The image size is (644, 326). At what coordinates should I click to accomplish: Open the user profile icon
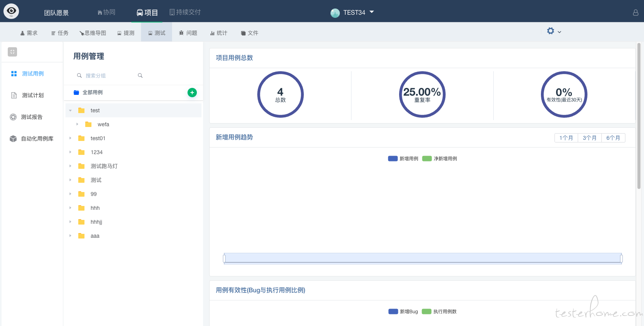(635, 12)
